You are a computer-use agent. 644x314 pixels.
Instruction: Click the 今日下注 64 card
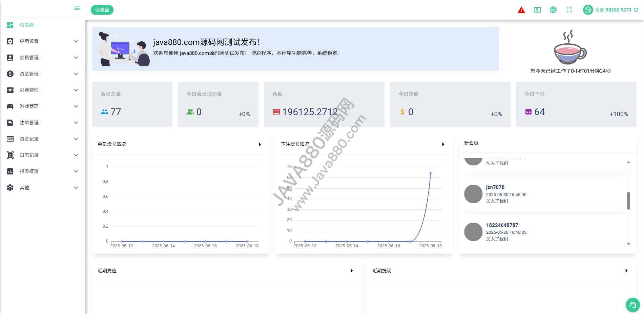(x=576, y=105)
